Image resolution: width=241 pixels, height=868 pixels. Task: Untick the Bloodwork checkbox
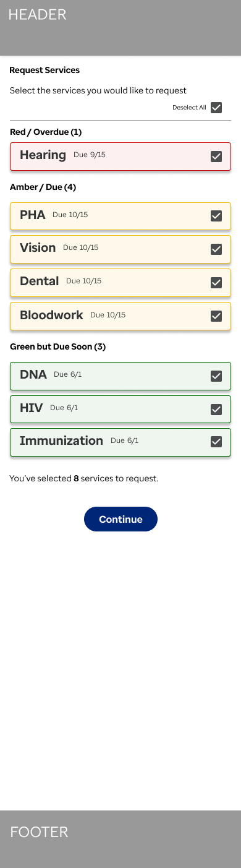[x=216, y=316]
